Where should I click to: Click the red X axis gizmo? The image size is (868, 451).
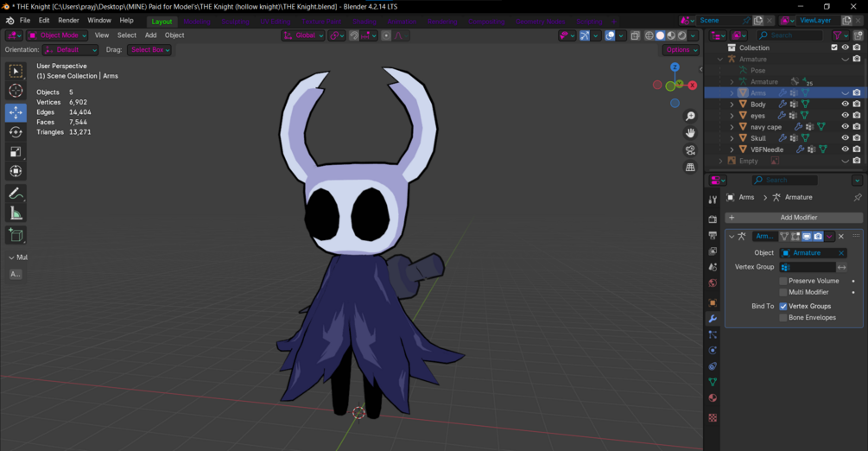point(693,86)
